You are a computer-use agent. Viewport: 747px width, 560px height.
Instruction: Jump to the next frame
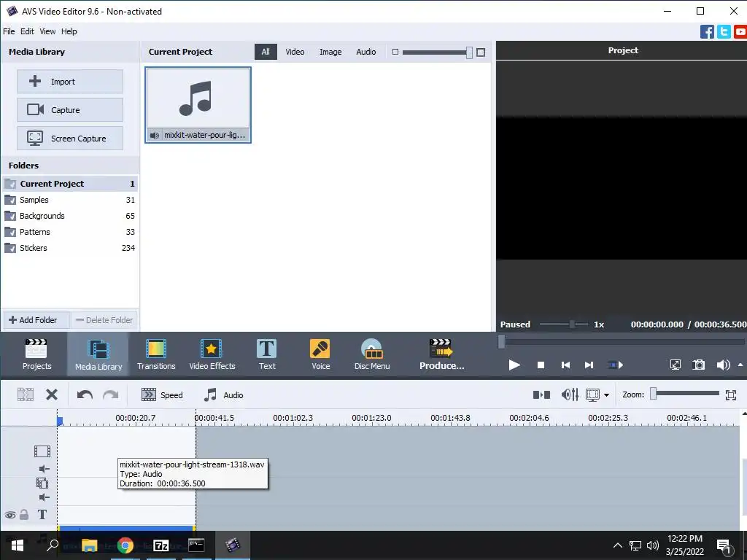click(x=589, y=365)
